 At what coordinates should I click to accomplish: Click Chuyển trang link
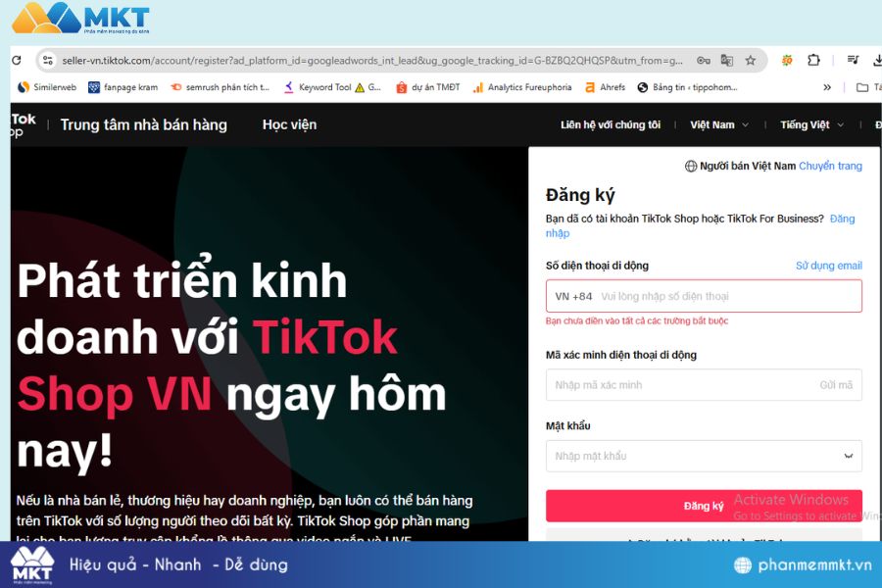(830, 166)
